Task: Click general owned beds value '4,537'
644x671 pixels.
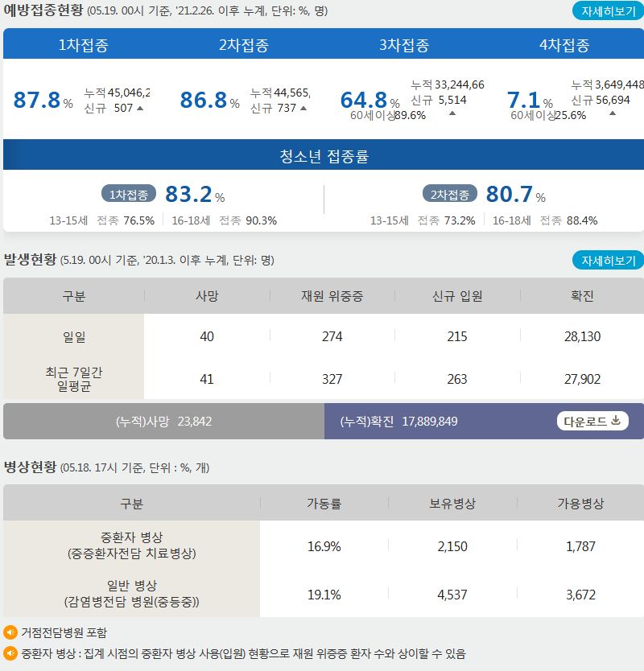Action: (452, 595)
